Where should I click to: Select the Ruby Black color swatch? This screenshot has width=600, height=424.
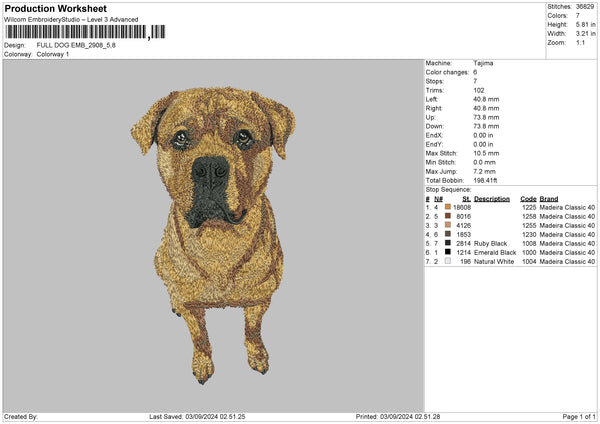(446, 243)
